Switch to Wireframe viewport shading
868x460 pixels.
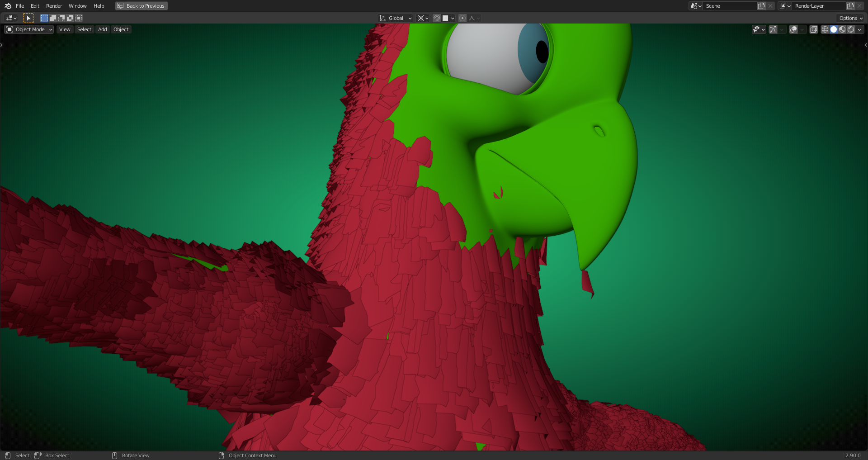[825, 29]
